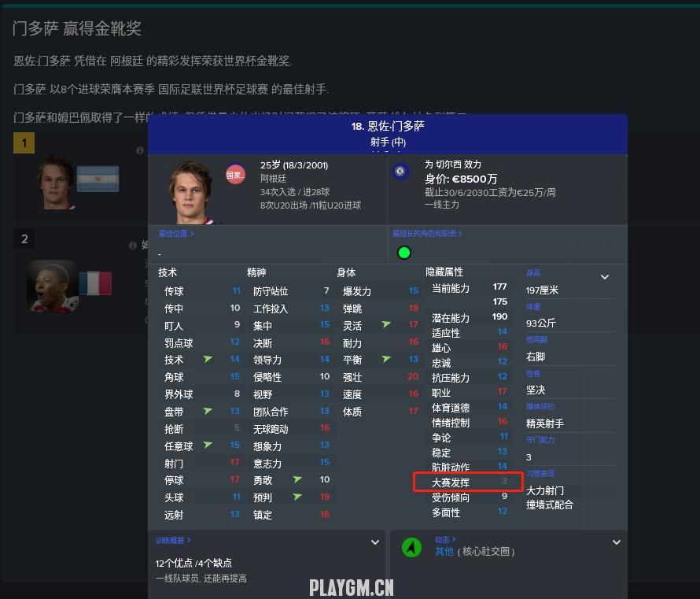Click the France flag icon

click(95, 283)
